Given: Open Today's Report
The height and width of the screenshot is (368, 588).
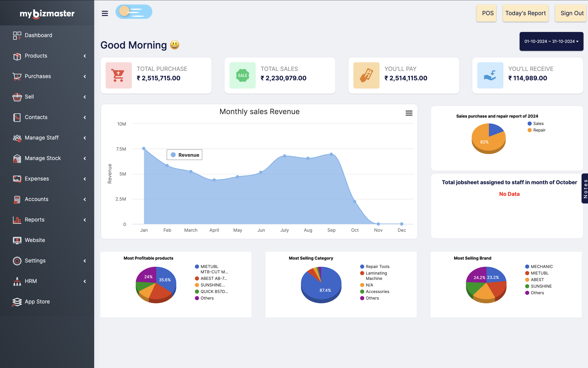Looking at the screenshot, I should point(526,13).
